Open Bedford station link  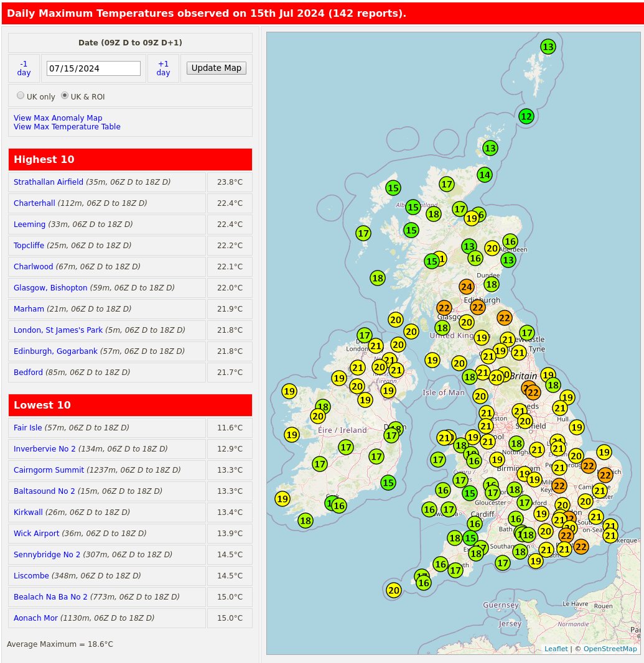tap(28, 372)
